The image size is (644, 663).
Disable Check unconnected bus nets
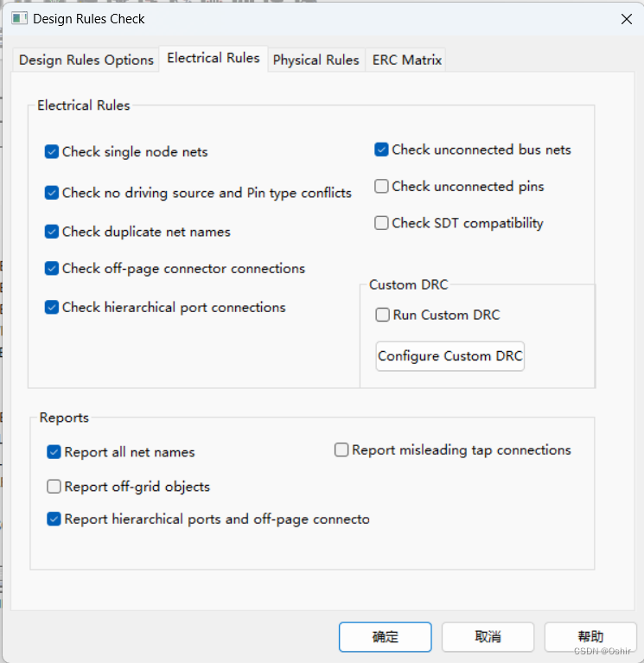tap(381, 150)
